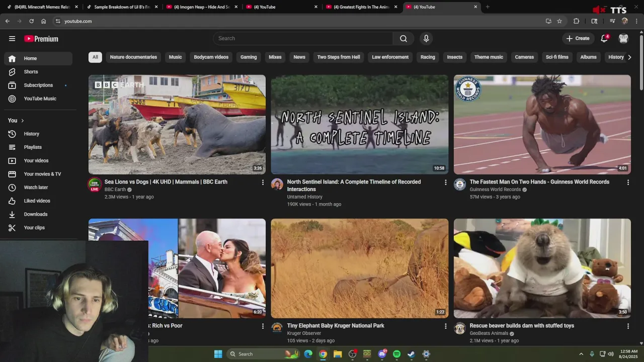Open the YouTube hamburger guide menu
The width and height of the screenshot is (644, 362).
[12, 39]
